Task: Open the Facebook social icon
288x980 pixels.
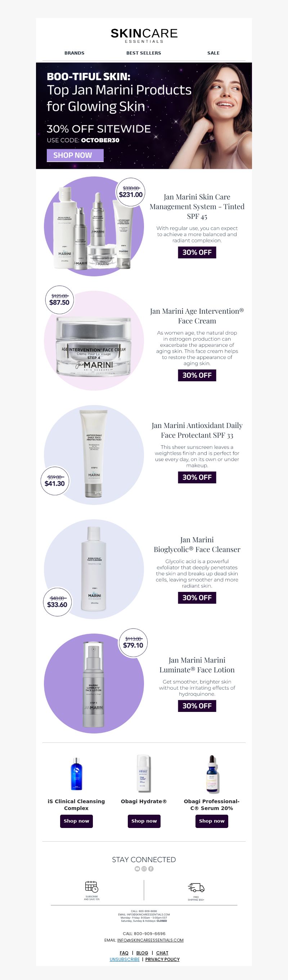Action: click(151, 869)
